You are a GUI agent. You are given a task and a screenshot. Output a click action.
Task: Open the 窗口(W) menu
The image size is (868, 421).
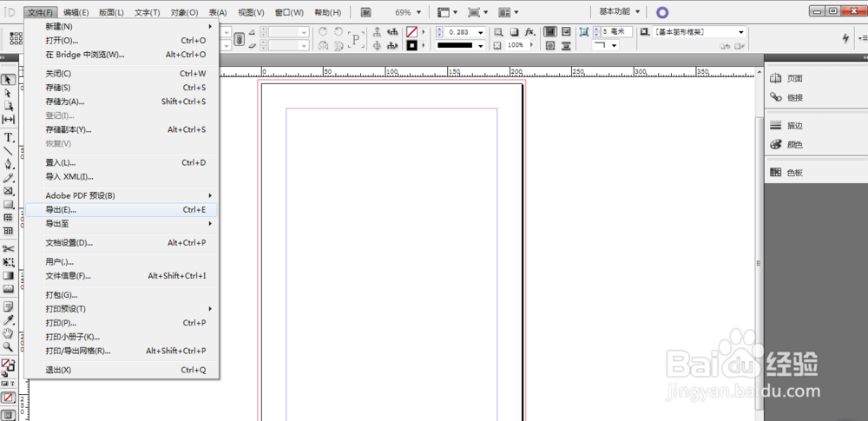(289, 12)
